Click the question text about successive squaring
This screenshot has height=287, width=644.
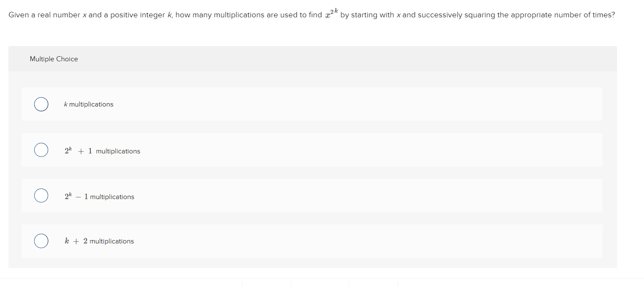pos(169,14)
